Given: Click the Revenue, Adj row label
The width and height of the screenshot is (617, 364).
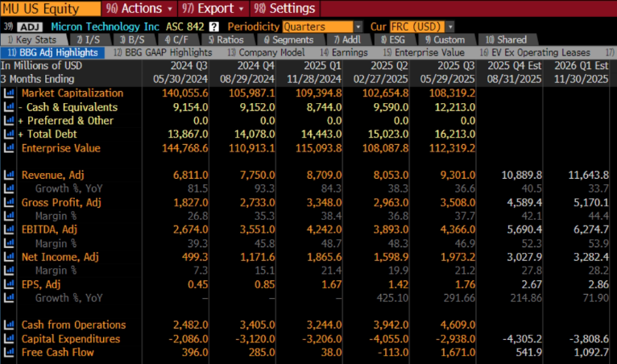Looking at the screenshot, I should 52,175.
